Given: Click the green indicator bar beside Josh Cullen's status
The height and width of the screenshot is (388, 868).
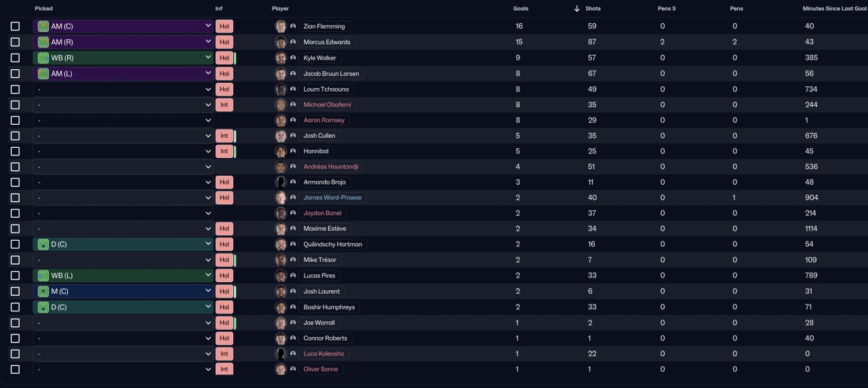Looking at the screenshot, I should pyautogui.click(x=235, y=136).
